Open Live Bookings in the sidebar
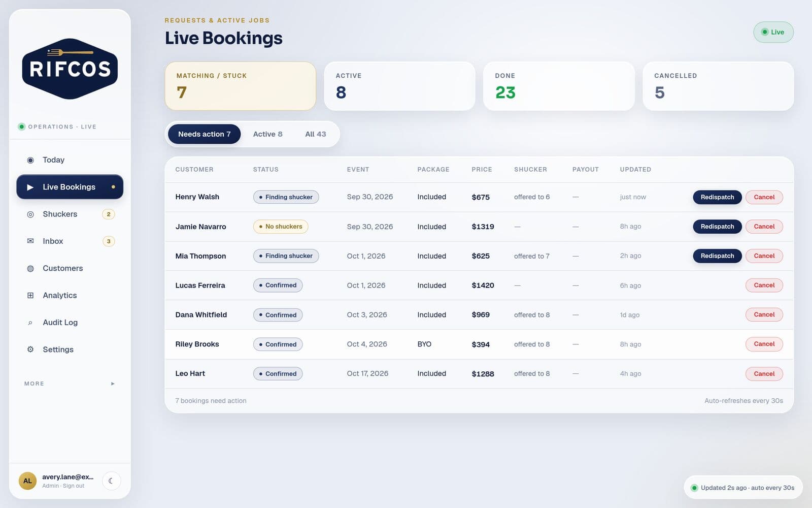 [70, 187]
